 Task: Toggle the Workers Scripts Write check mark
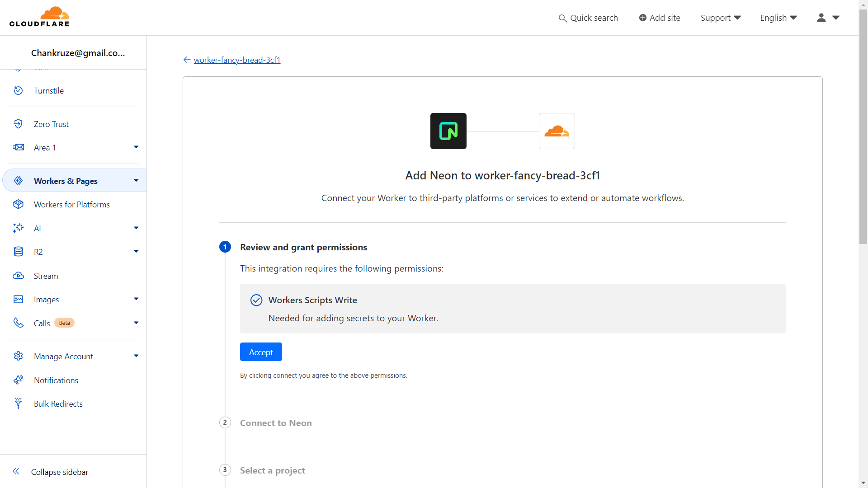(x=256, y=300)
